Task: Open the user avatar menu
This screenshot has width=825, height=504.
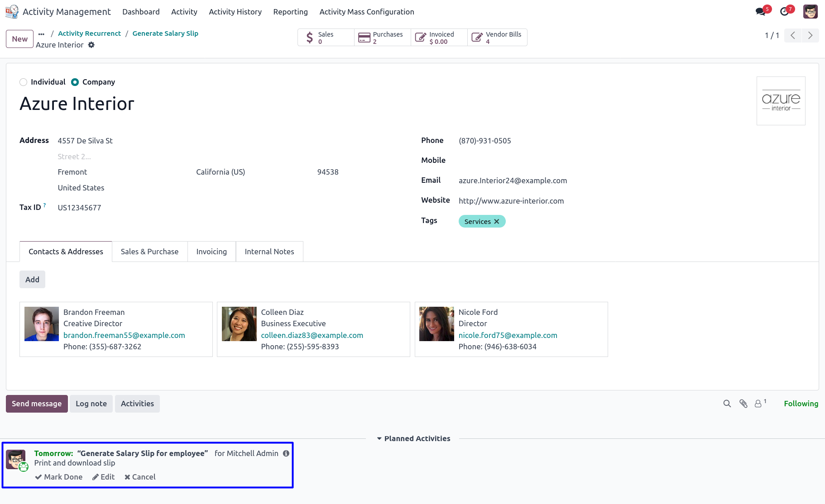Action: click(x=810, y=12)
